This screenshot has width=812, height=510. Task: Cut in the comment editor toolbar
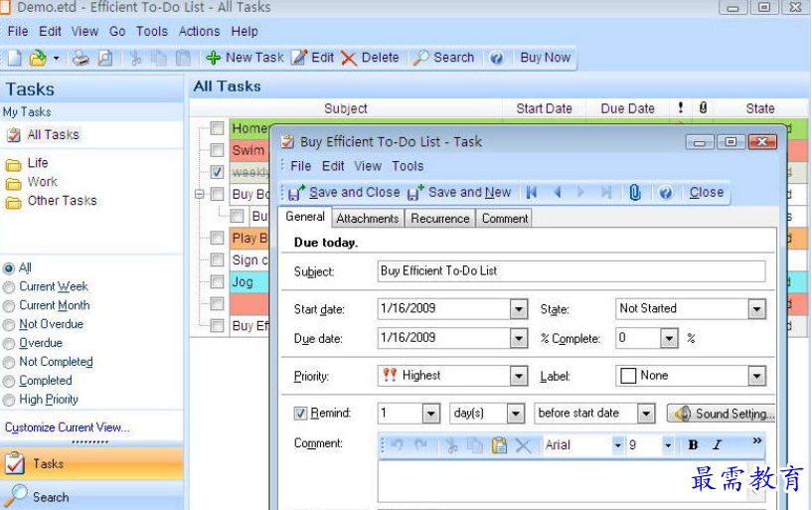[x=451, y=444]
